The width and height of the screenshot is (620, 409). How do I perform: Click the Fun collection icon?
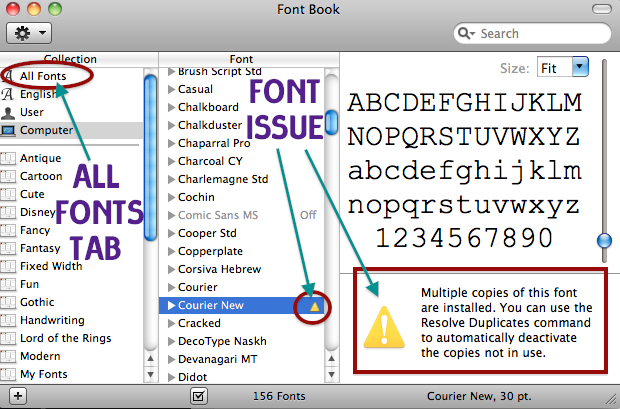8,284
